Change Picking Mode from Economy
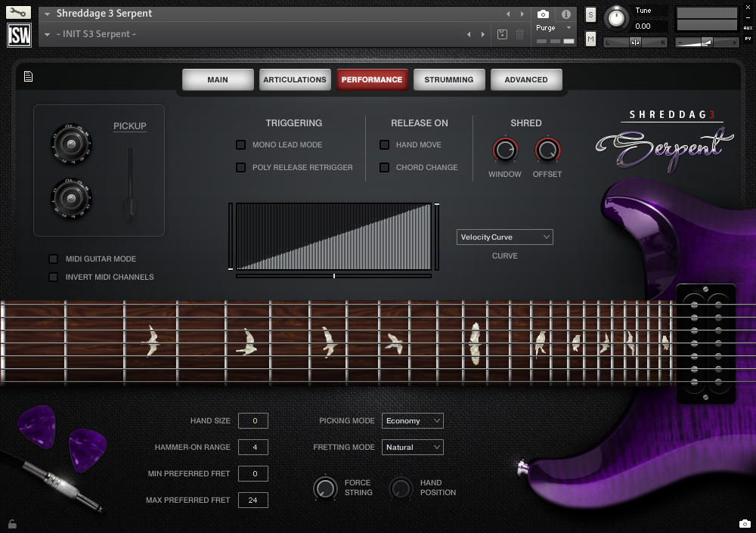756x533 pixels. (x=412, y=420)
